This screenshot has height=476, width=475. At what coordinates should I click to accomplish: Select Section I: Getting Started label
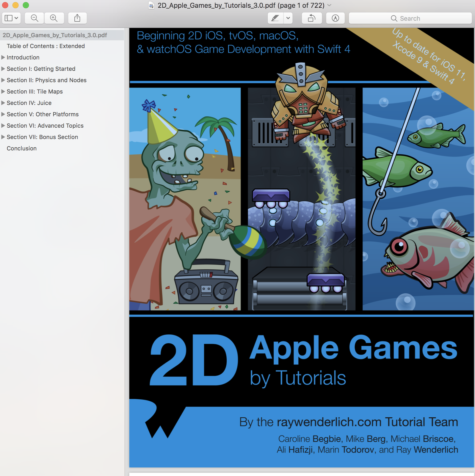[41, 69]
